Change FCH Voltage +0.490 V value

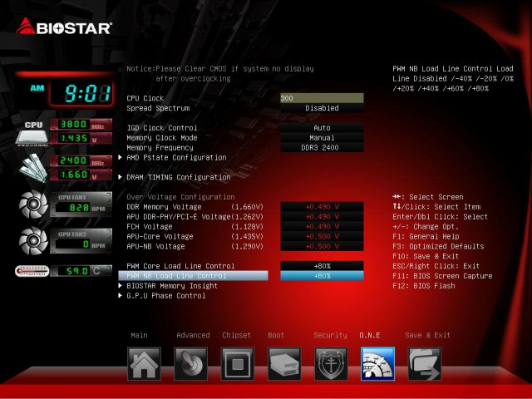tap(322, 227)
